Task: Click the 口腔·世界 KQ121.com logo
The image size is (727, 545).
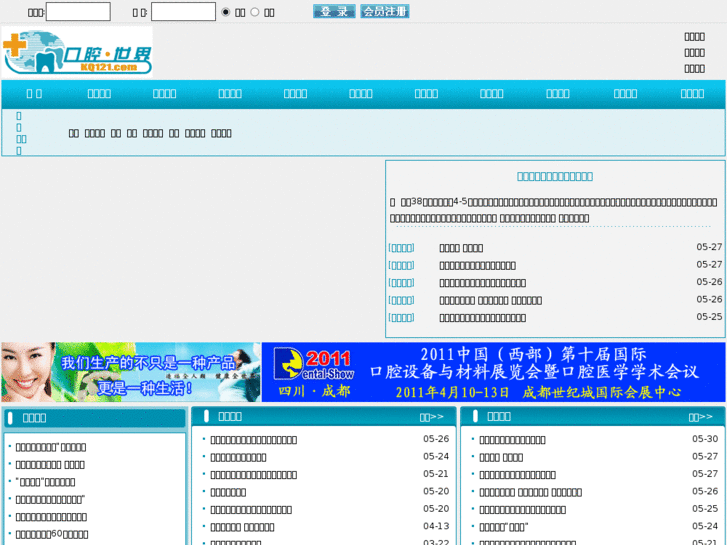Action: coord(77,51)
